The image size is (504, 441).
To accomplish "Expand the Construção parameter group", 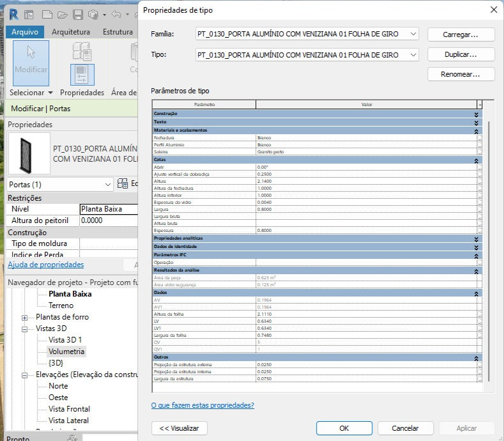I will [x=476, y=114].
